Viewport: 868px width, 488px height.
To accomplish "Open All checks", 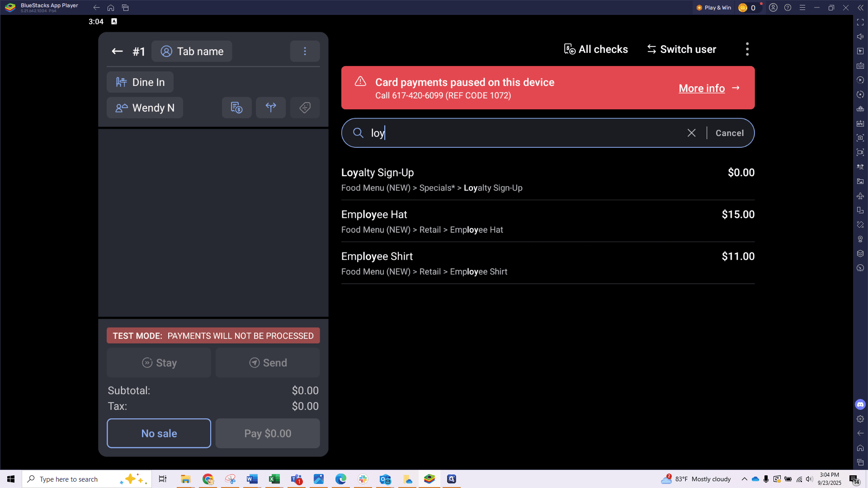I will (x=596, y=49).
